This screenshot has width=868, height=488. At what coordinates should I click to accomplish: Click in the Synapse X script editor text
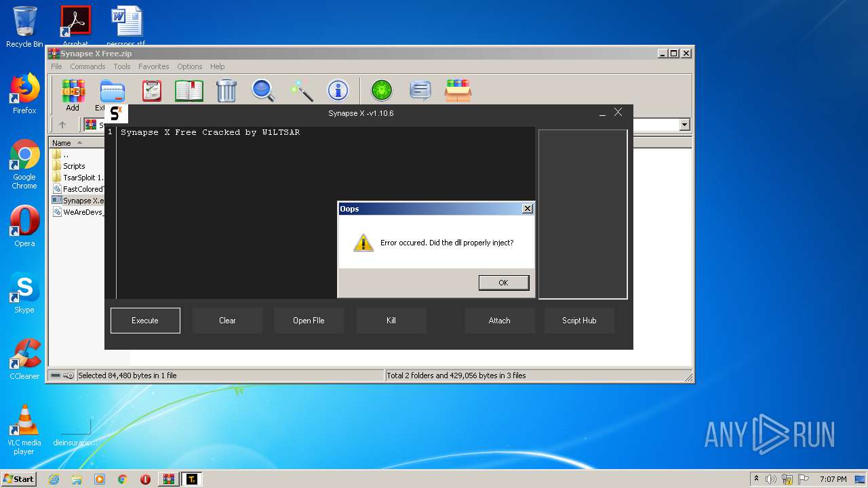210,132
